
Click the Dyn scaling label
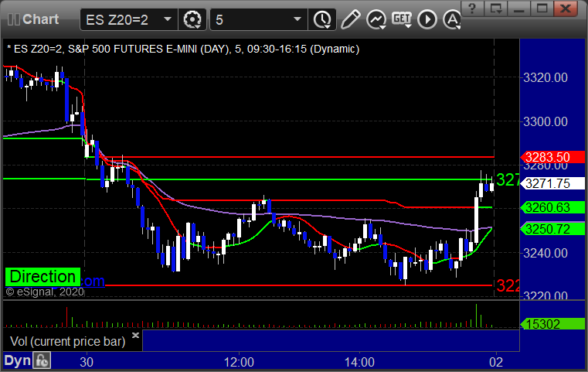click(17, 360)
